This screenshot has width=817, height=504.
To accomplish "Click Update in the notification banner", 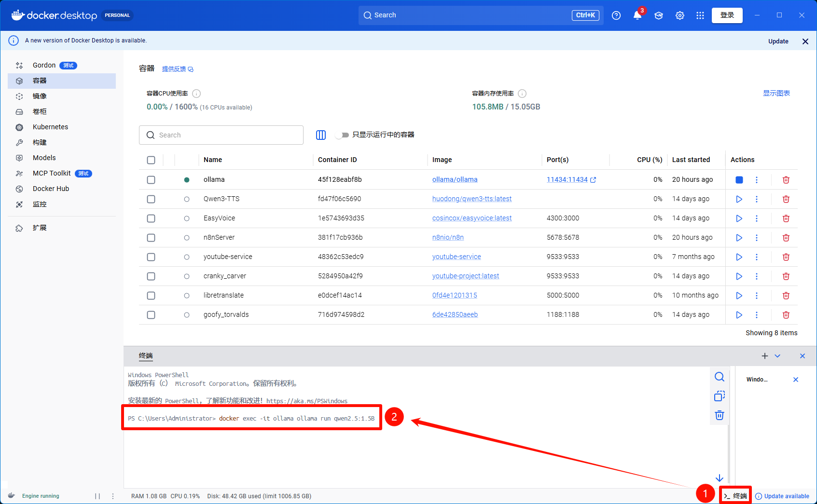I will pyautogui.click(x=778, y=41).
